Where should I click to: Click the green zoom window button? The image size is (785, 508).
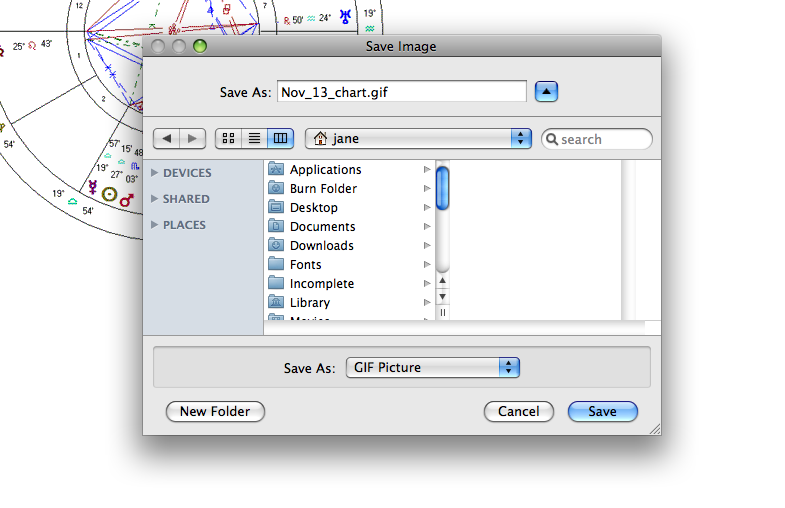[200, 47]
